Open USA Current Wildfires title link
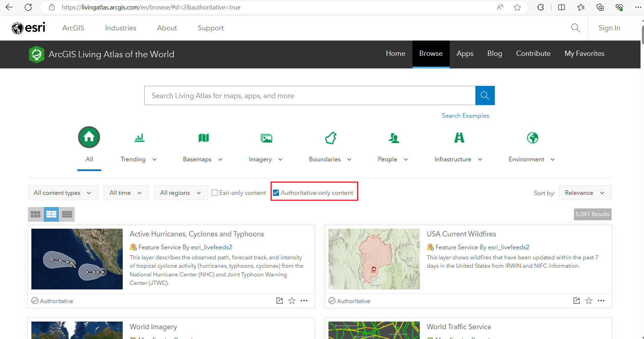Image resolution: width=644 pixels, height=339 pixels. [461, 234]
